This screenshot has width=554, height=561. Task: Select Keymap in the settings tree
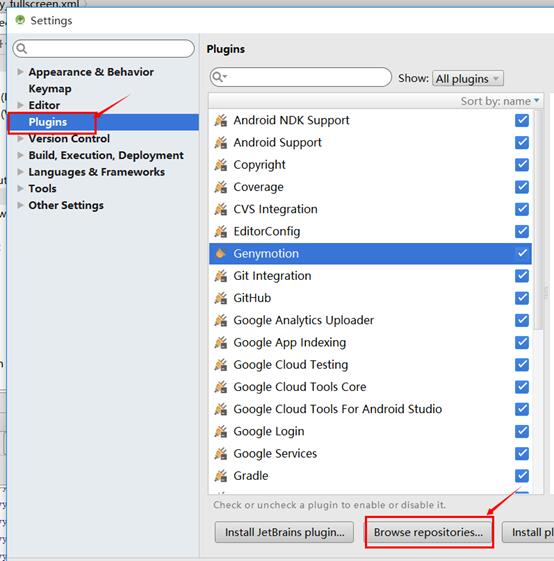coord(50,89)
